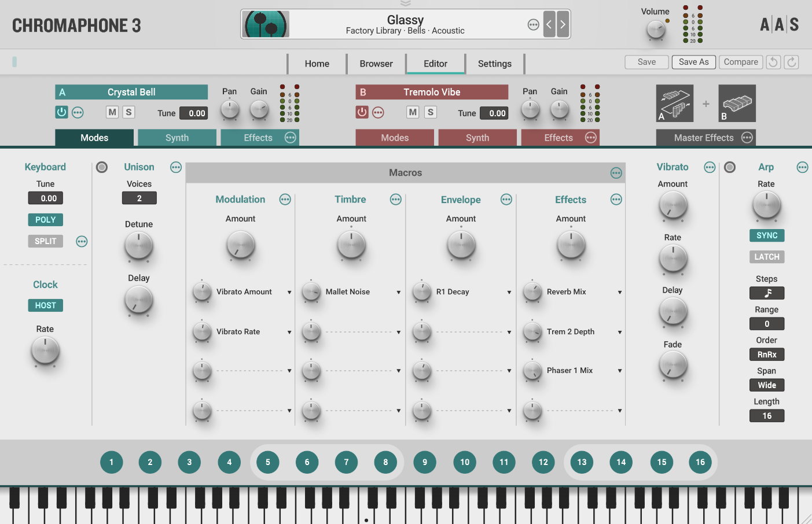Click the layer A instrument thumbnail icon
The width and height of the screenshot is (812, 524).
(x=674, y=103)
